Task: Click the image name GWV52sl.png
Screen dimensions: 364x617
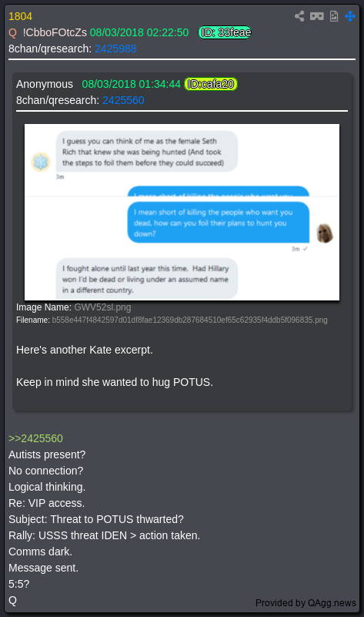Action: click(102, 307)
